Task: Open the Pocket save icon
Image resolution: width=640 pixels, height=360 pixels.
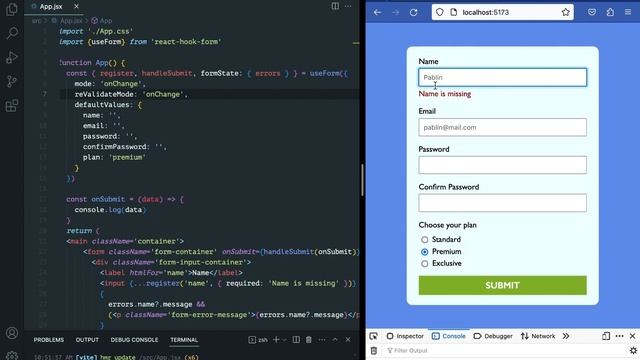Action: [592, 12]
